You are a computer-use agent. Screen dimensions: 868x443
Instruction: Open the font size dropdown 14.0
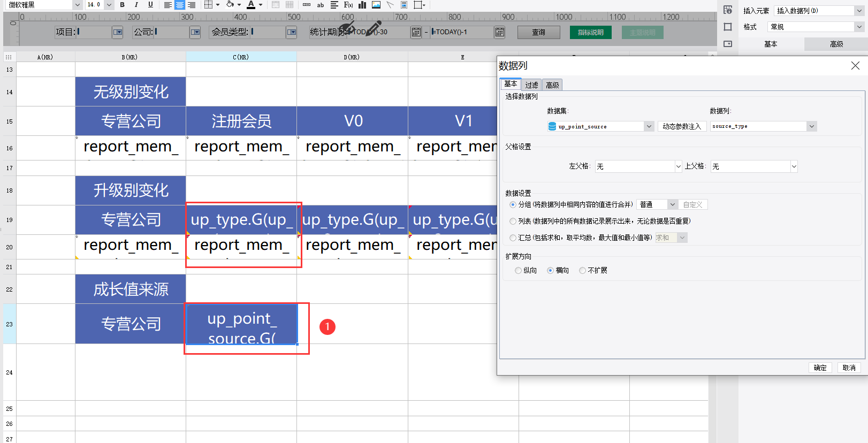pyautogui.click(x=109, y=5)
